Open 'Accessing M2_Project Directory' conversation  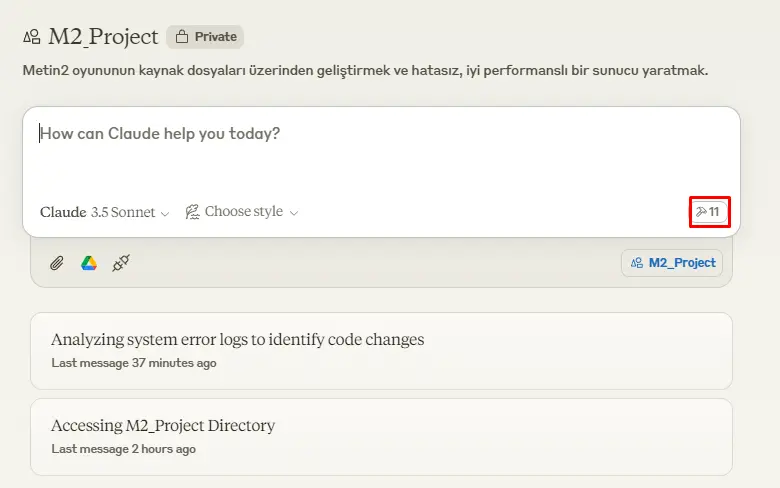tap(381, 437)
